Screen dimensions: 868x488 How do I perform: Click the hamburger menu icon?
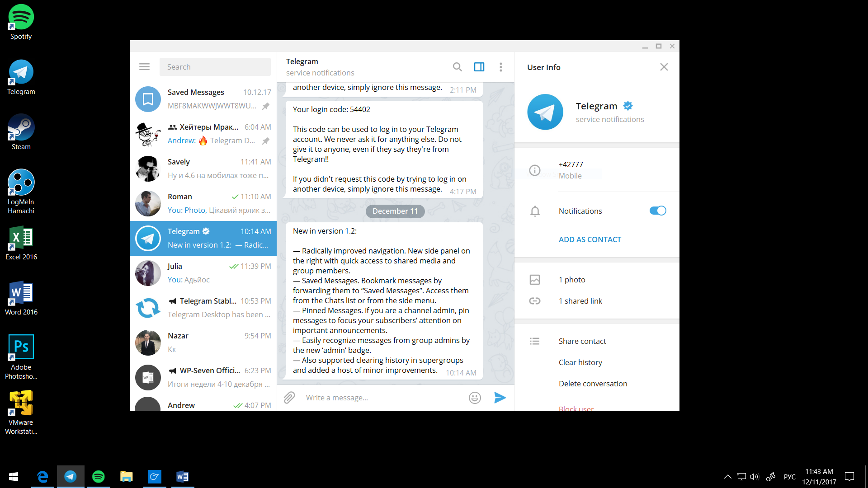145,67
